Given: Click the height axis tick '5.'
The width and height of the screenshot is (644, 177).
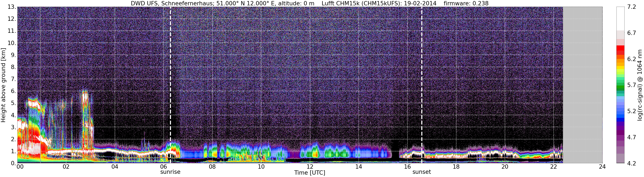Looking at the screenshot, I should tap(13, 103).
